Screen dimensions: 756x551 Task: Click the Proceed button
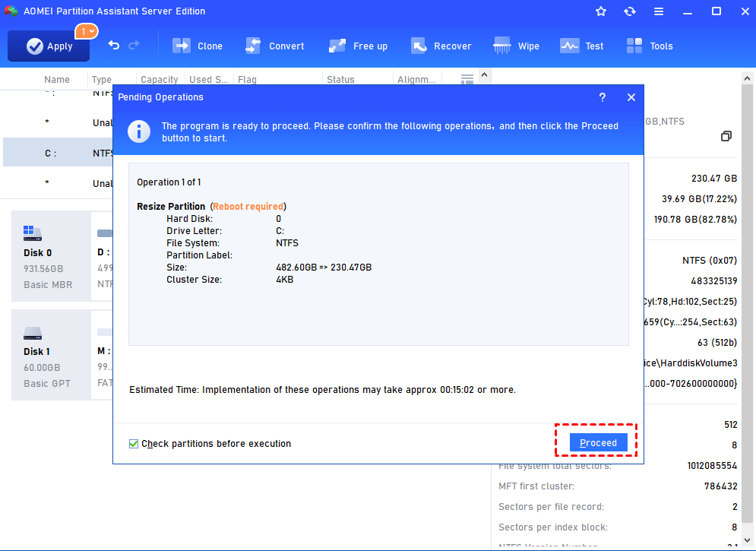click(598, 442)
